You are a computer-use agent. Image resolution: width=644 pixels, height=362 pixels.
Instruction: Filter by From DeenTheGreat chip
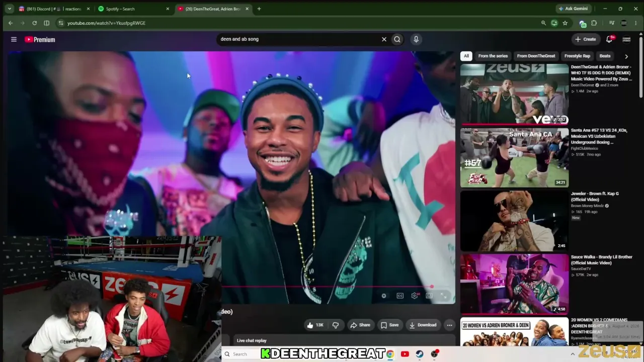pos(536,56)
